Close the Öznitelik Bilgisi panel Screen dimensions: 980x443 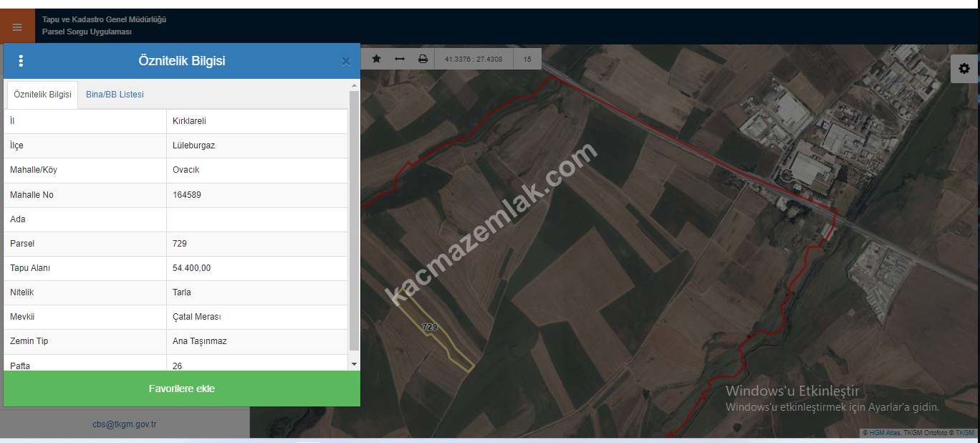point(345,62)
